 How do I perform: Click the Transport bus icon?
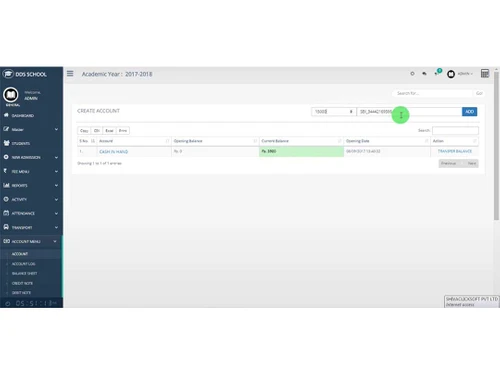(6, 227)
